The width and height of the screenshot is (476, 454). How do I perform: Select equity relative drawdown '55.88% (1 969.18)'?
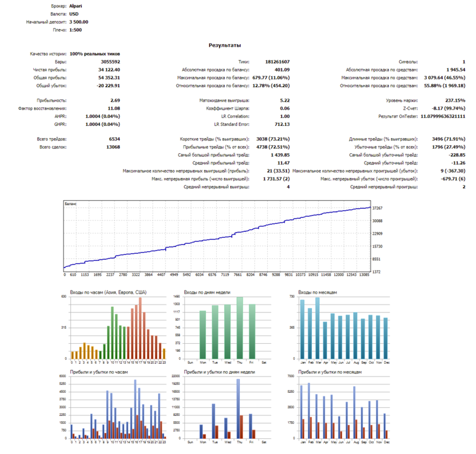coord(445,85)
